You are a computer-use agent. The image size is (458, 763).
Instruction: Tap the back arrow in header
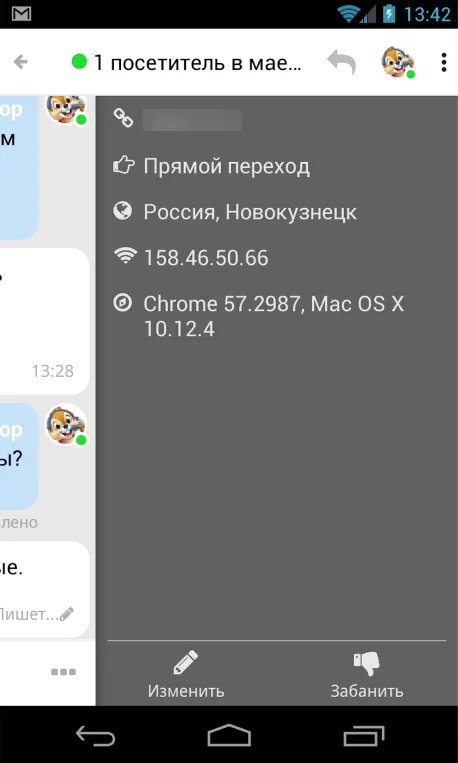20,62
